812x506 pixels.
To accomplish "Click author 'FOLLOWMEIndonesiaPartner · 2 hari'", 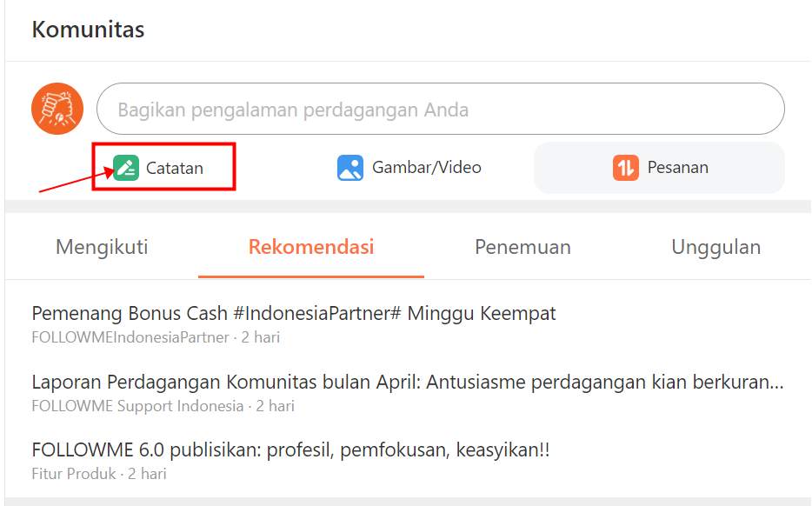I will coord(156,337).
